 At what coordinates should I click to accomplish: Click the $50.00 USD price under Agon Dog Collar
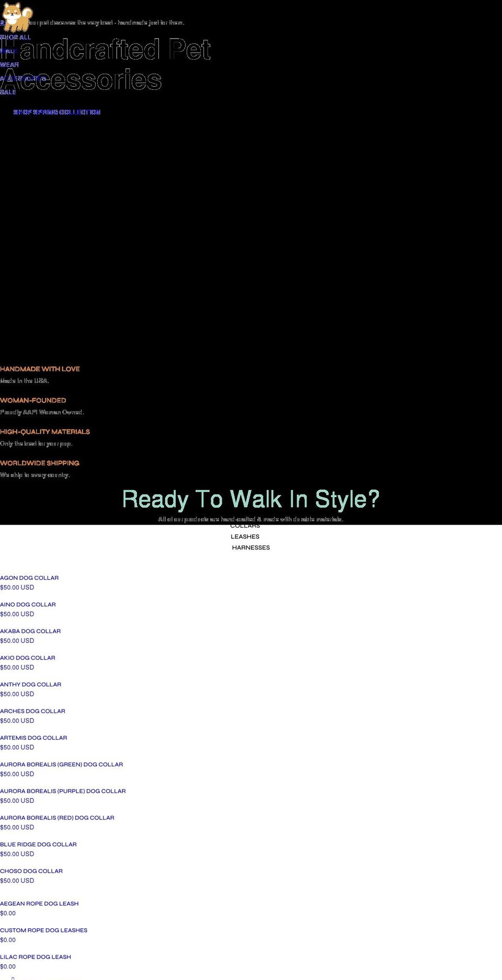[17, 587]
